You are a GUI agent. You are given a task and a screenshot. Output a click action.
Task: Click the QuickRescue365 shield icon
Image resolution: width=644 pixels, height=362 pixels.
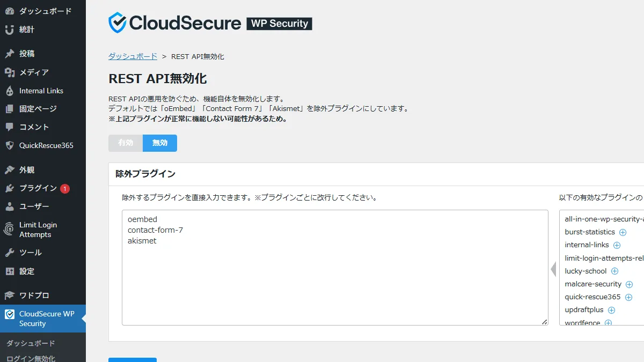point(9,145)
